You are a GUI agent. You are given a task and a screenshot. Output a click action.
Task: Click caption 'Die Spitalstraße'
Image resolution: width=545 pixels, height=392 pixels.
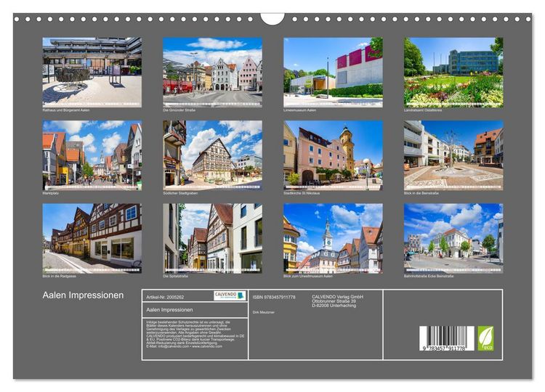[176, 276]
